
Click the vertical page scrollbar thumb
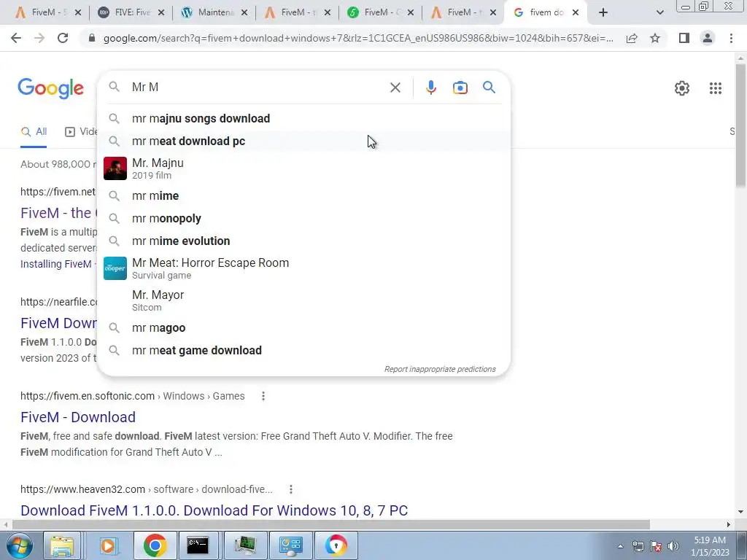click(x=740, y=125)
